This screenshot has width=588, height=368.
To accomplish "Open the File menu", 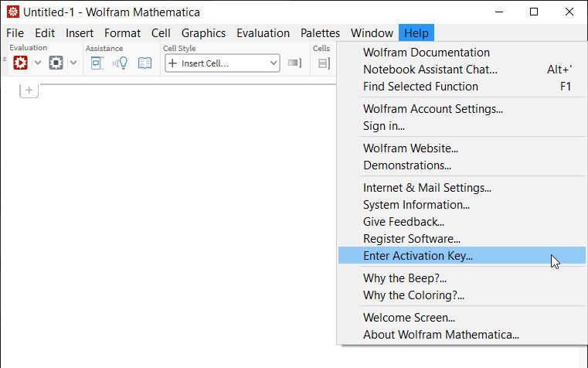I will tap(15, 33).
